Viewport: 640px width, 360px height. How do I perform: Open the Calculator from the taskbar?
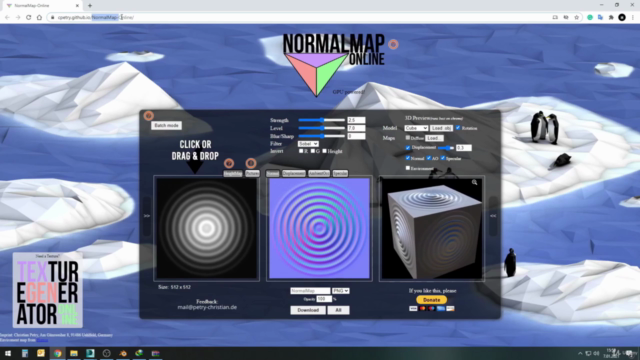[x=24, y=353]
